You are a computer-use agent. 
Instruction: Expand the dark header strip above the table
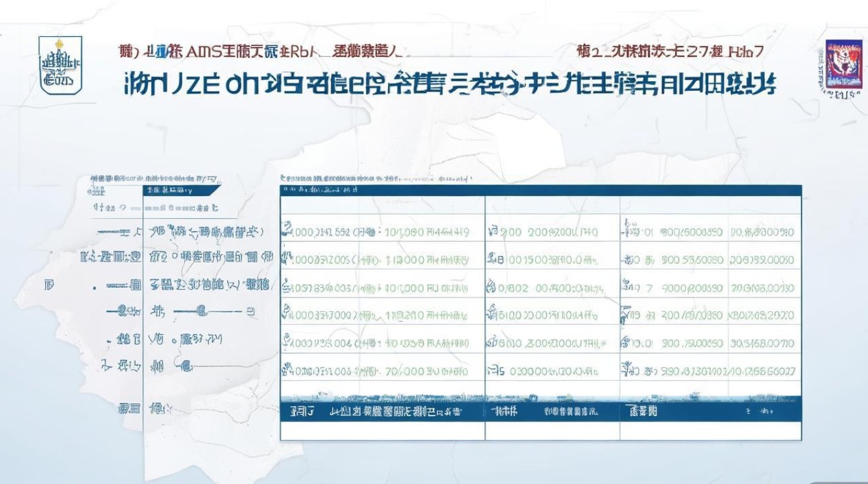(536, 187)
